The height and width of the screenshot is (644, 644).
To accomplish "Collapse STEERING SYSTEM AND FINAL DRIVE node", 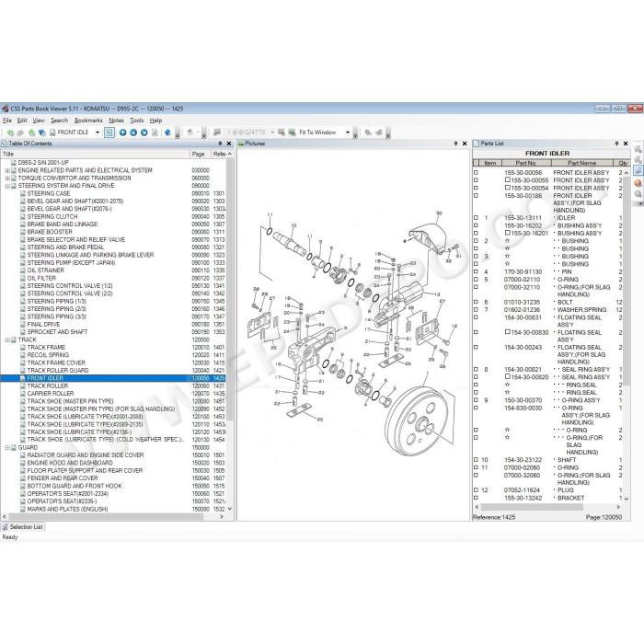I will click(7, 186).
